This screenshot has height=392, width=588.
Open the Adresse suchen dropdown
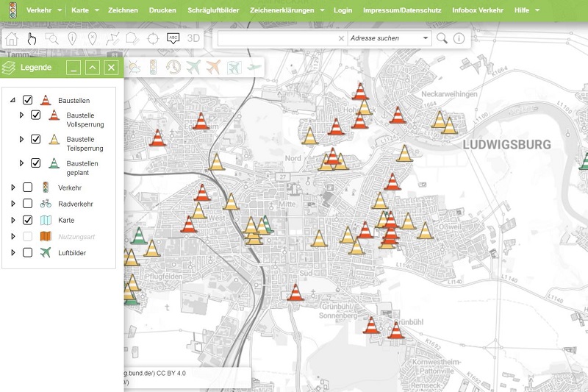point(426,38)
